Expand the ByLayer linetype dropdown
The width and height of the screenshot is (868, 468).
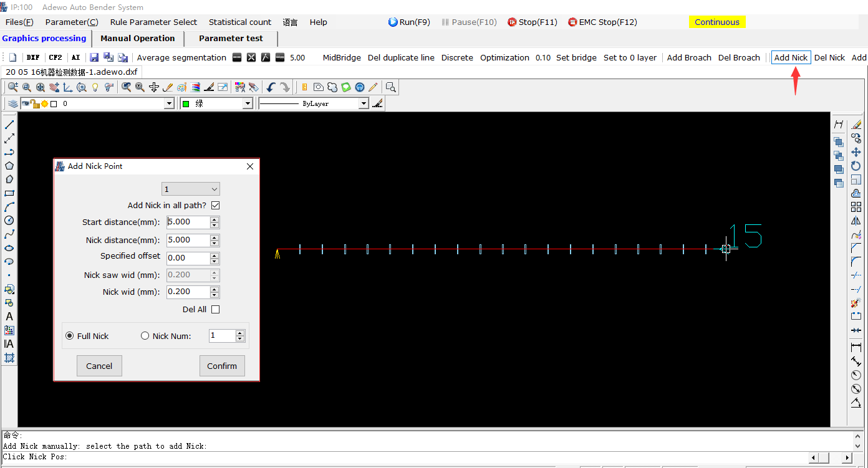coord(364,103)
